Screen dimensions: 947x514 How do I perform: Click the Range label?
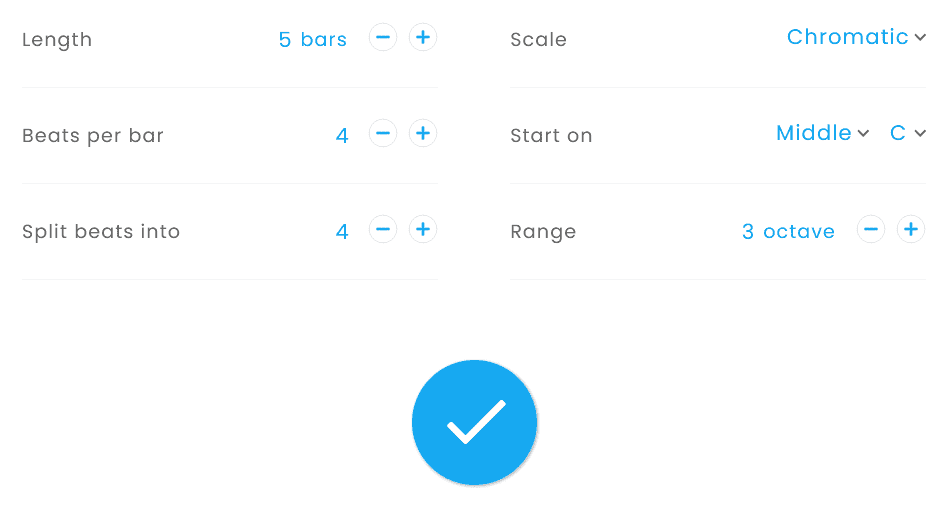point(543,232)
